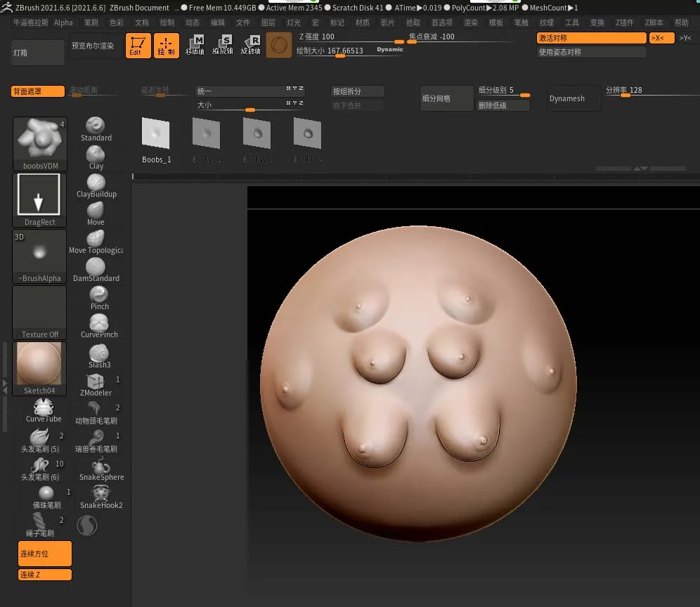700x607 pixels.
Task: Activate the ZModeler brush
Action: [96, 383]
